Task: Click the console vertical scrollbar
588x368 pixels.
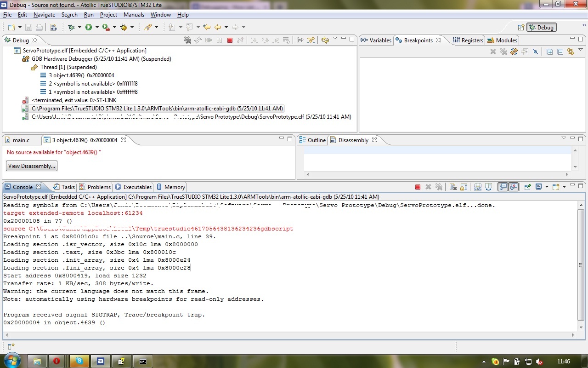Action: (581, 265)
